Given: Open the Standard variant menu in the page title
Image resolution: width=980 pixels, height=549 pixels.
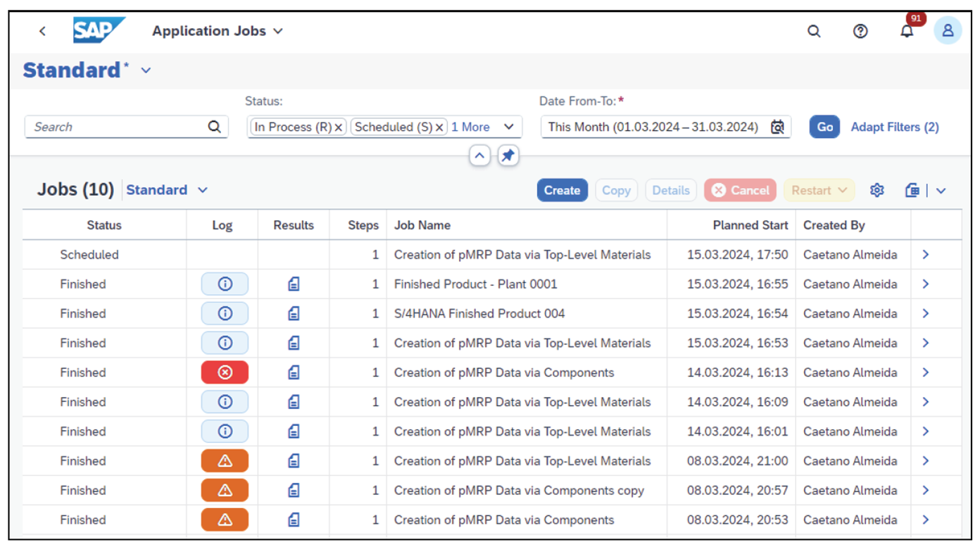Looking at the screenshot, I should coord(146,70).
